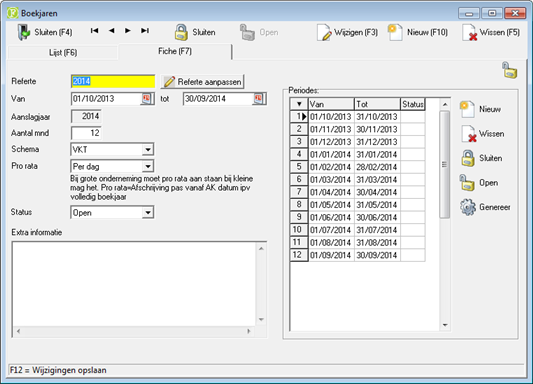Click the yellow Referte field
Image resolution: width=533 pixels, height=384 pixels.
(113, 82)
